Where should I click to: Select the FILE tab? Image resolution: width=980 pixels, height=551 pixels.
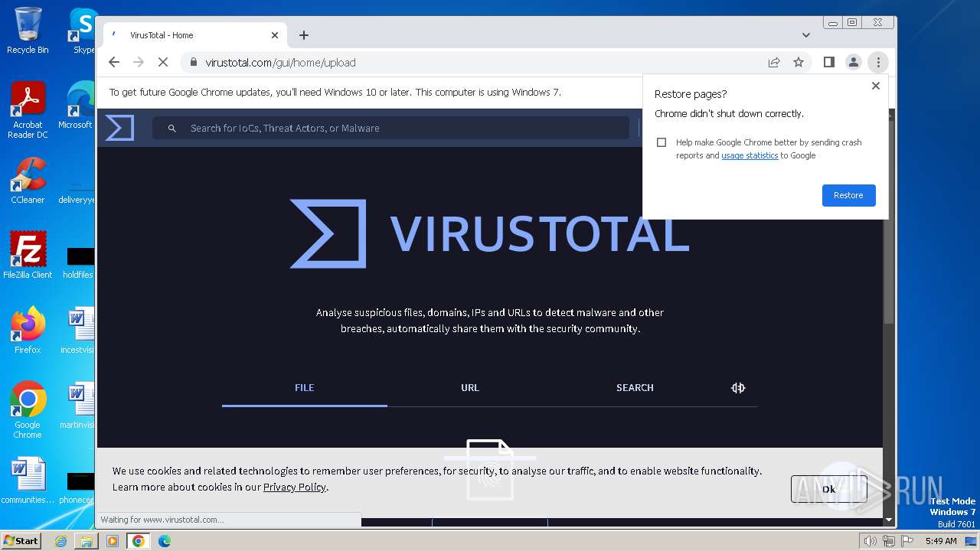click(305, 388)
